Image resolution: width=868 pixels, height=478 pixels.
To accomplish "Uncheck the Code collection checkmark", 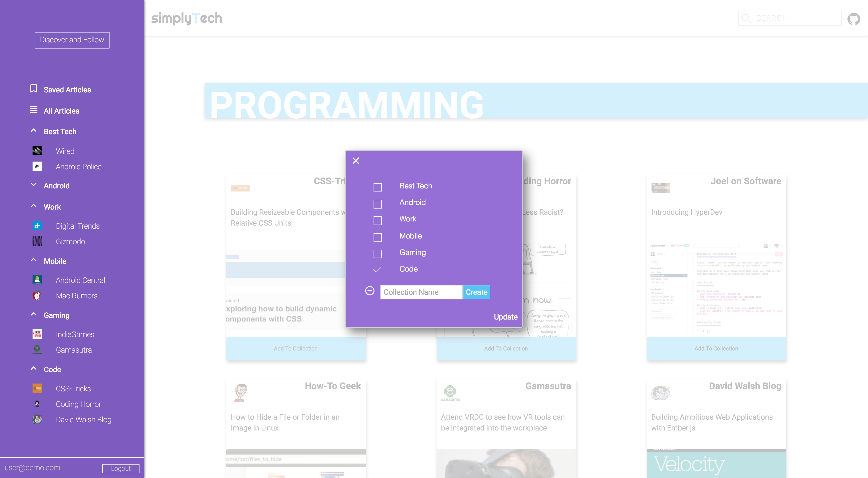I will pos(377,270).
